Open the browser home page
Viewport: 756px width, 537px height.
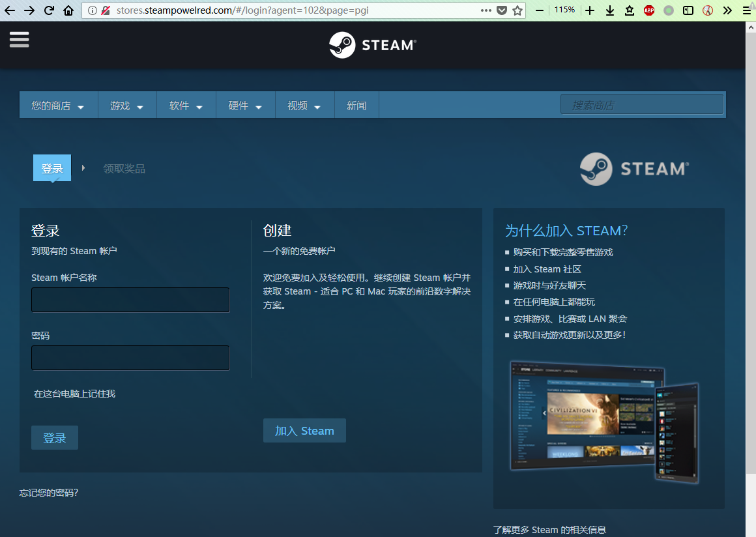coord(68,10)
